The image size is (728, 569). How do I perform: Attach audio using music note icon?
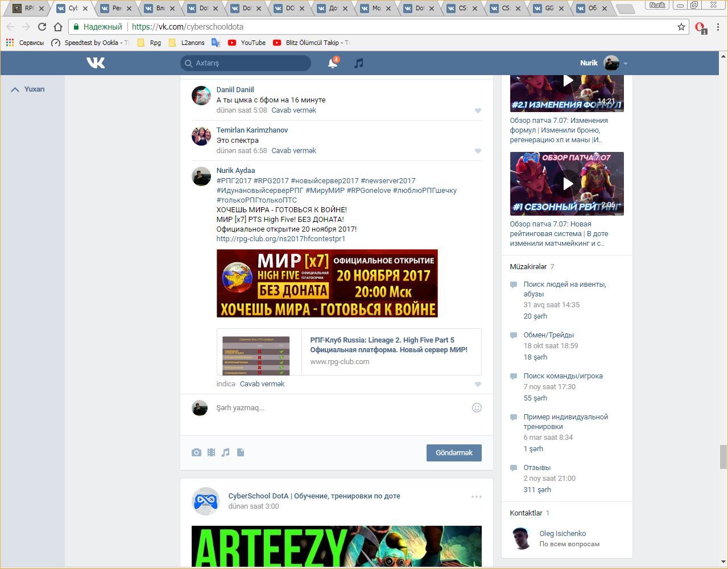click(226, 452)
